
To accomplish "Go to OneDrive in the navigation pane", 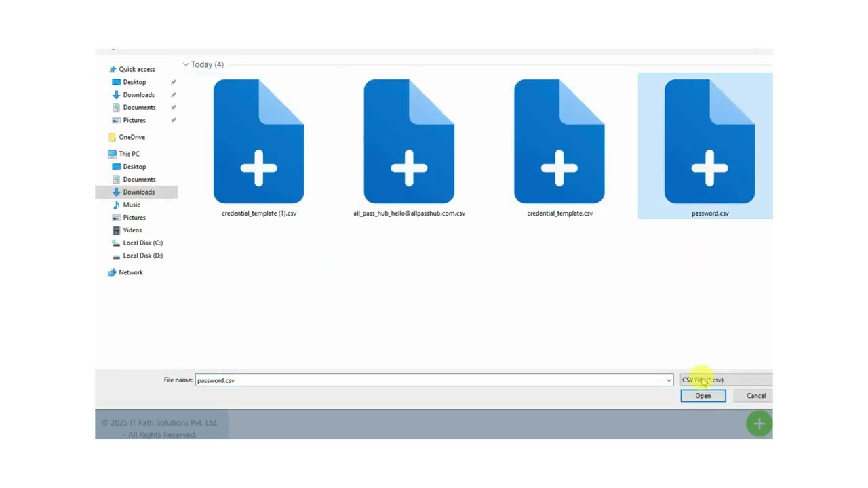I will 132,137.
